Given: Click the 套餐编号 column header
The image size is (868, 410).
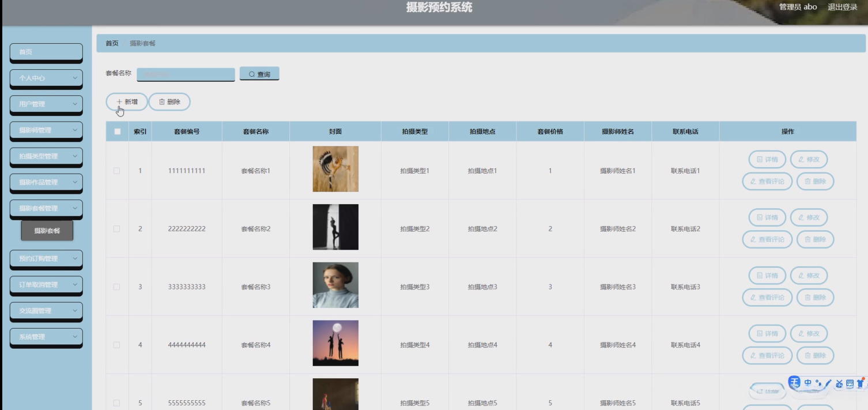Looking at the screenshot, I should pos(187,131).
